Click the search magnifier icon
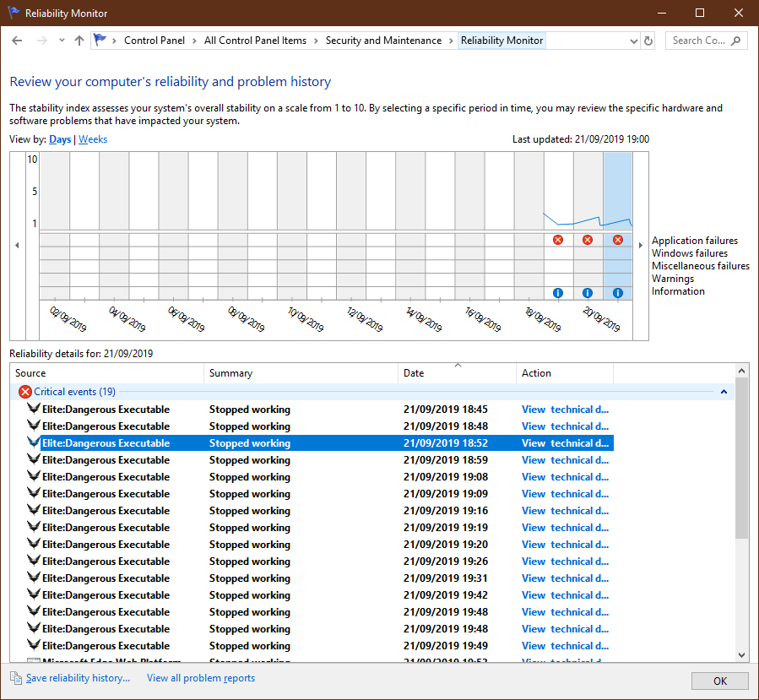 tap(735, 41)
